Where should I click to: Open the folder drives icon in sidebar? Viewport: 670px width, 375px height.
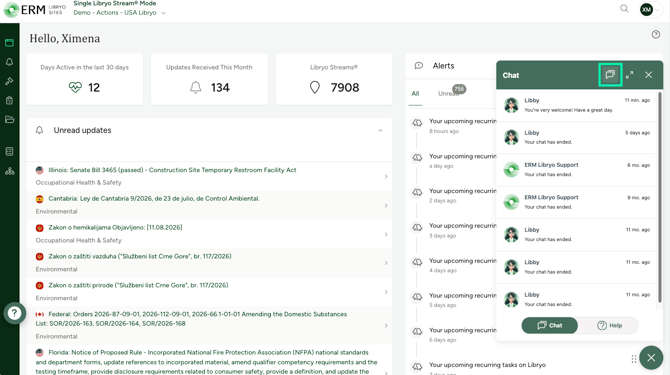click(x=9, y=120)
